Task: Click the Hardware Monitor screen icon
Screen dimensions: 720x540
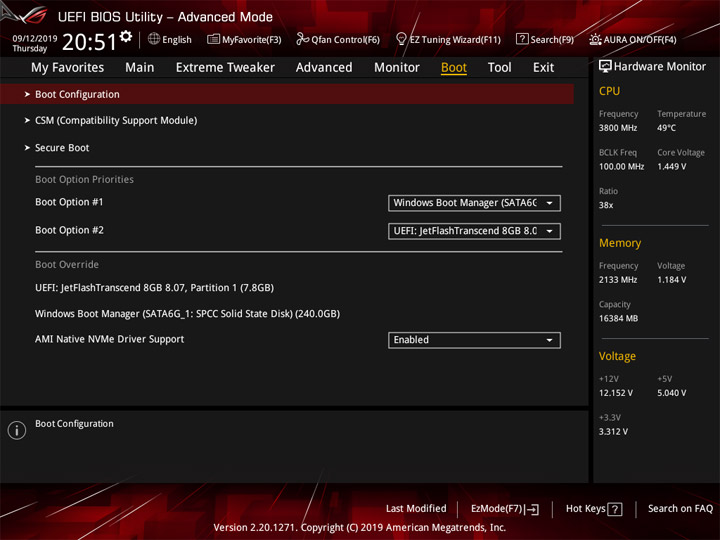Action: [x=605, y=67]
